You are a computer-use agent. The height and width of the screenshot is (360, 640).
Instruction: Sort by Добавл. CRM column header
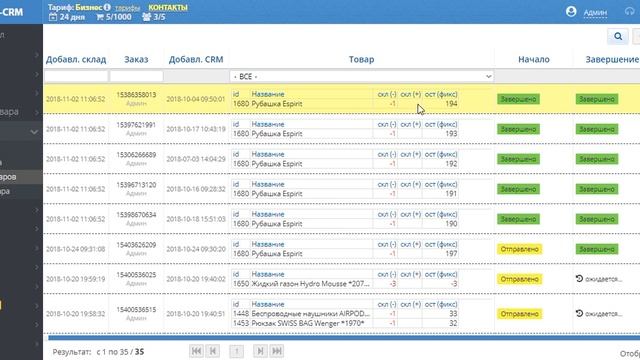[x=196, y=60]
